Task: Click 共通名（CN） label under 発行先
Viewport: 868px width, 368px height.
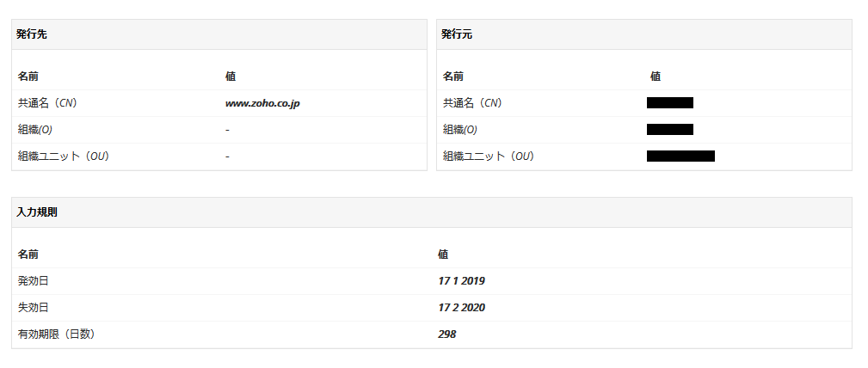Action: [48, 103]
